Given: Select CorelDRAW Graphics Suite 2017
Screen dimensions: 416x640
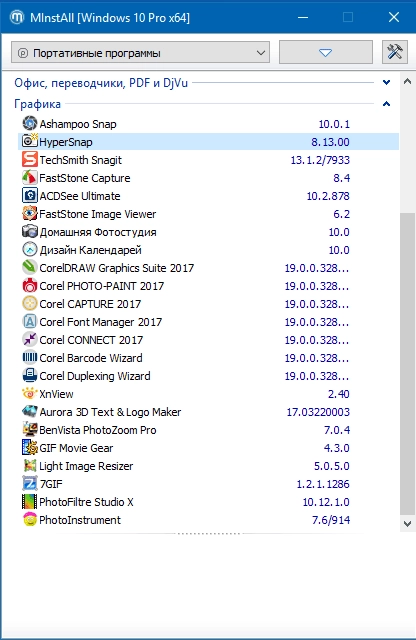Looking at the screenshot, I should (x=208, y=268).
